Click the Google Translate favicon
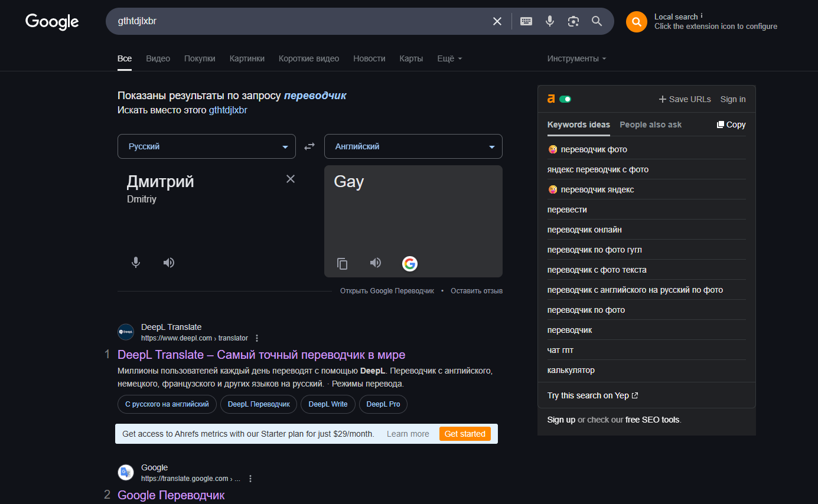Viewport: 818px width, 504px height. point(126,473)
